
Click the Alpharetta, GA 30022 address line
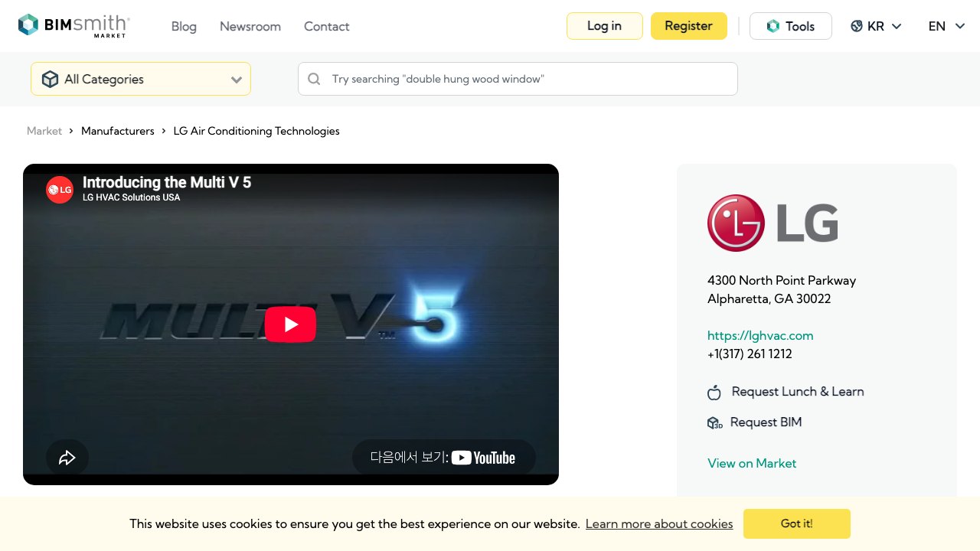point(769,298)
